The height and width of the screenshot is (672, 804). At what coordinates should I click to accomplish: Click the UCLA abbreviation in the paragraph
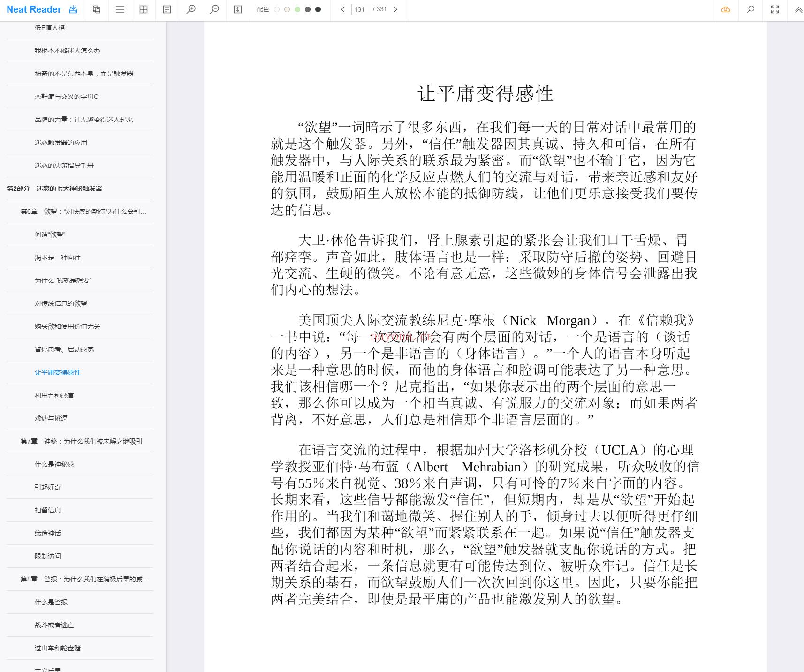point(620,450)
